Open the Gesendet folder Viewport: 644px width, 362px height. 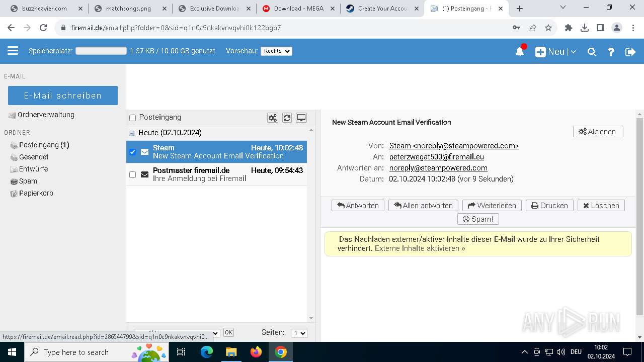point(34,157)
